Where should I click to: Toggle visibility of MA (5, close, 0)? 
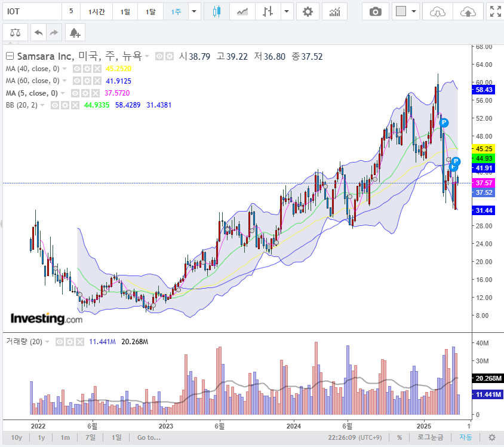click(x=75, y=93)
